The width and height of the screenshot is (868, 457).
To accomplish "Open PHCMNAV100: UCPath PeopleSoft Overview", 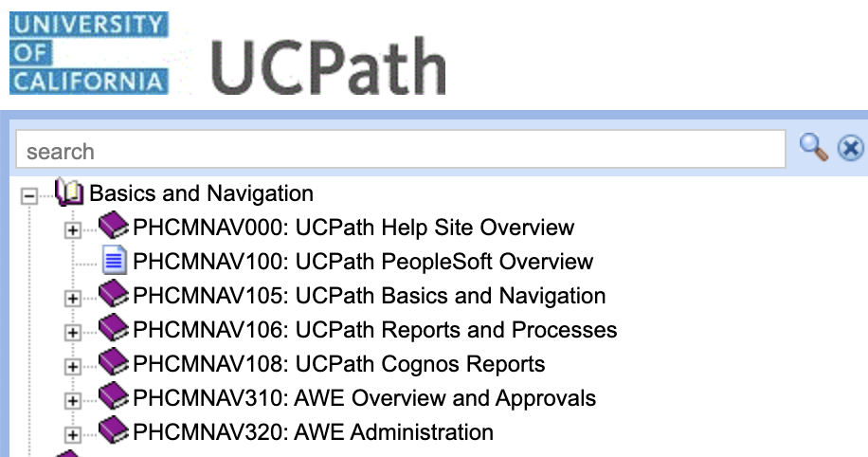I will point(363,262).
